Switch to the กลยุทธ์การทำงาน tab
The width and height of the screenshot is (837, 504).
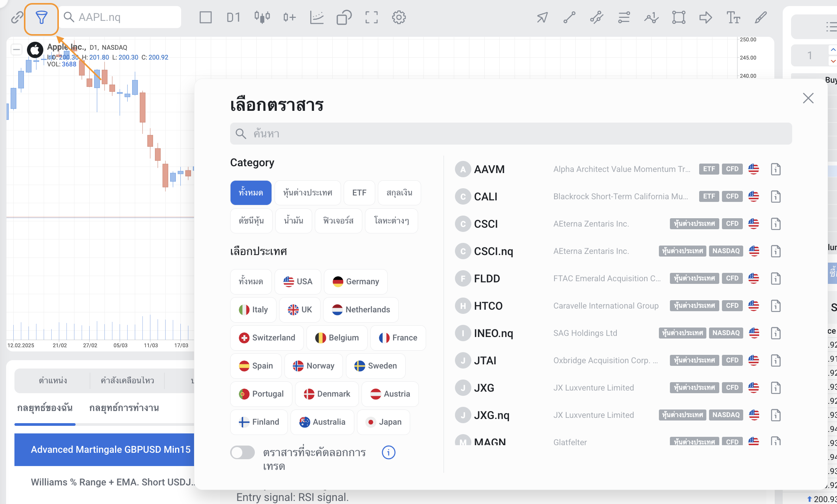click(x=124, y=408)
